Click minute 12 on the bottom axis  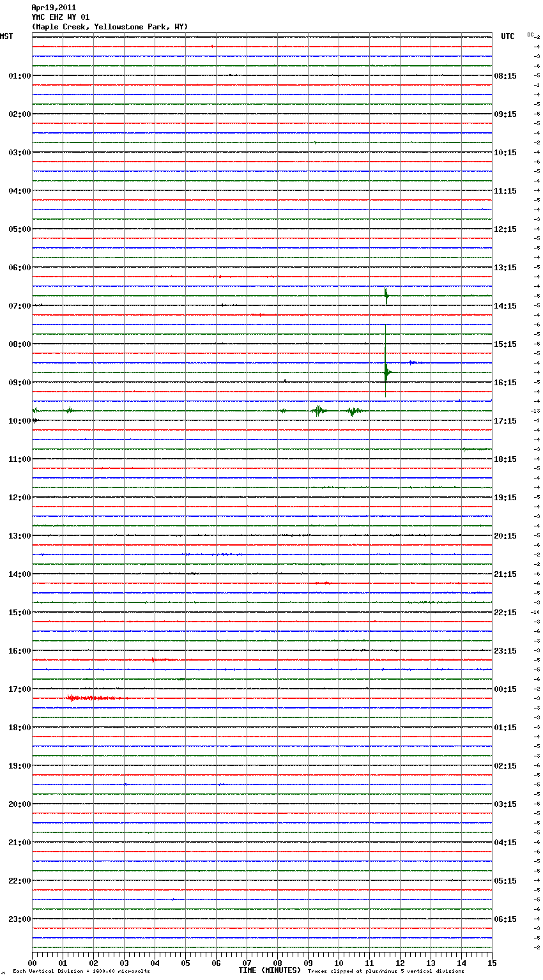[x=400, y=962]
